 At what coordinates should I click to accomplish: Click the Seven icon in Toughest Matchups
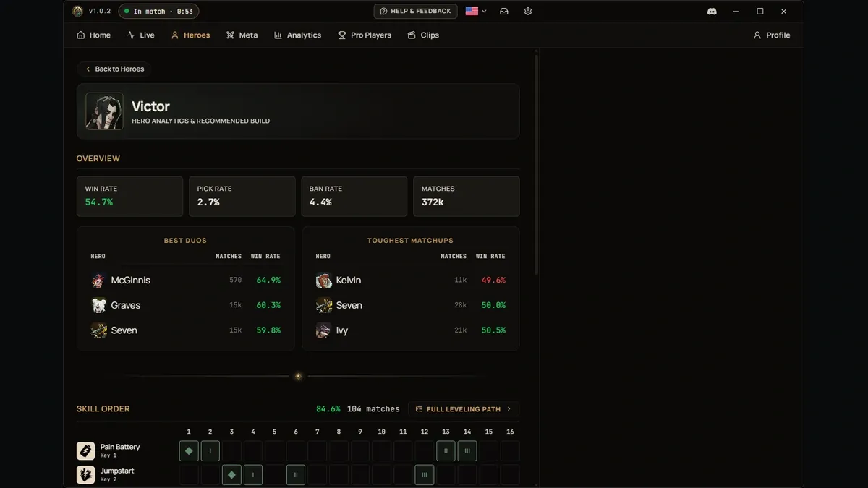324,306
